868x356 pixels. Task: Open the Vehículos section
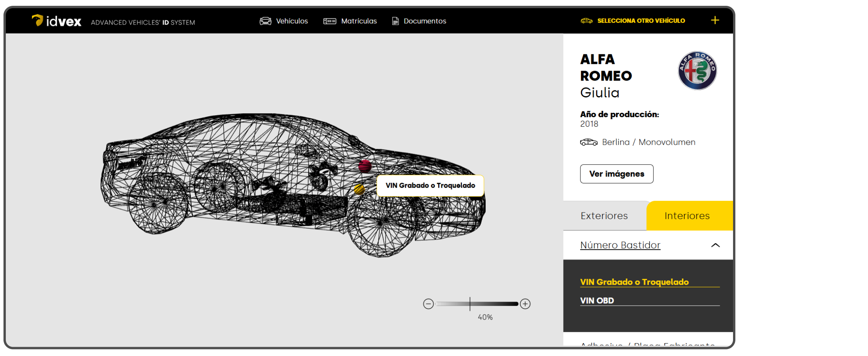284,21
